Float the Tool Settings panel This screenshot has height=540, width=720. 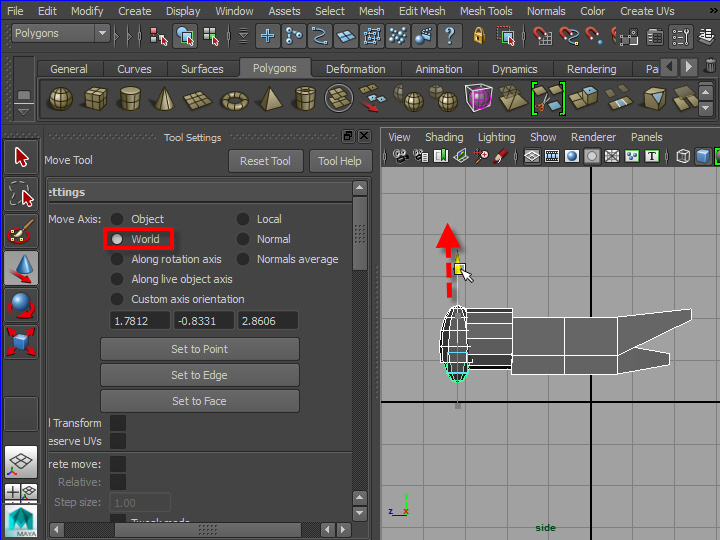(348, 136)
